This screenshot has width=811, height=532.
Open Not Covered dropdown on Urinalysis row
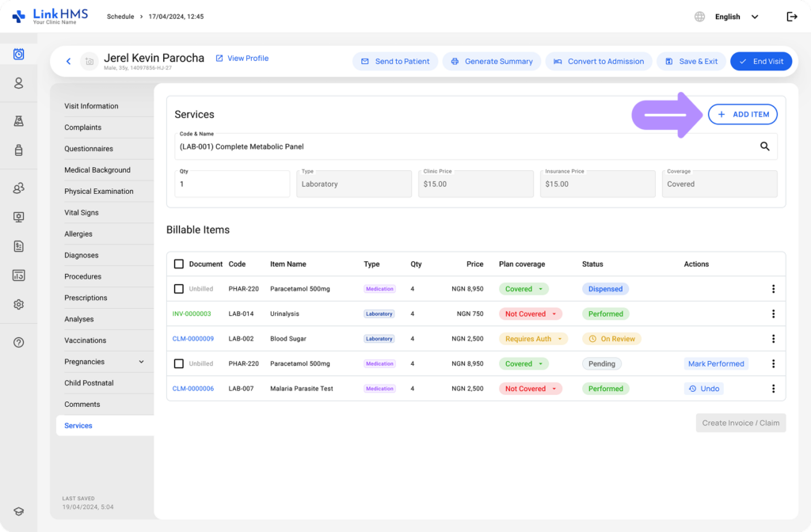(x=530, y=313)
